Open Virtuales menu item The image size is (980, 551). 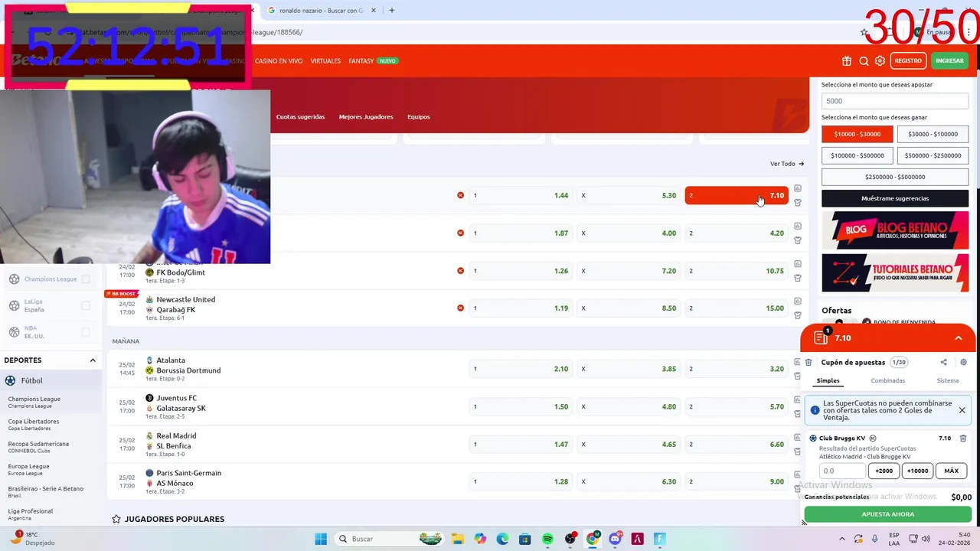pos(325,61)
